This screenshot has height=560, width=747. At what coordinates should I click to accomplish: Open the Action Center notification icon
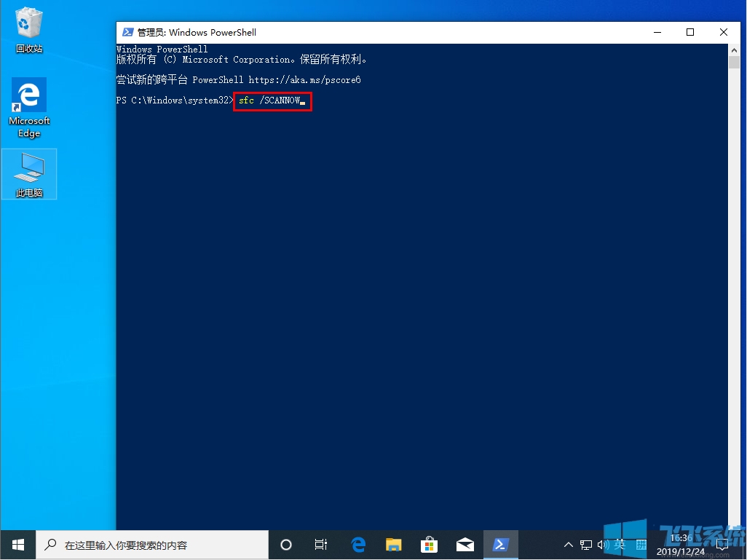coord(722,545)
